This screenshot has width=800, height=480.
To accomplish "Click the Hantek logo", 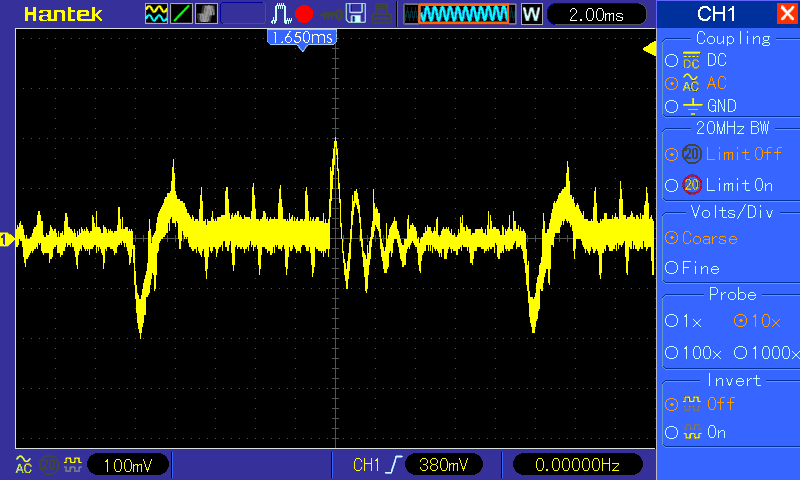I will (63, 14).
